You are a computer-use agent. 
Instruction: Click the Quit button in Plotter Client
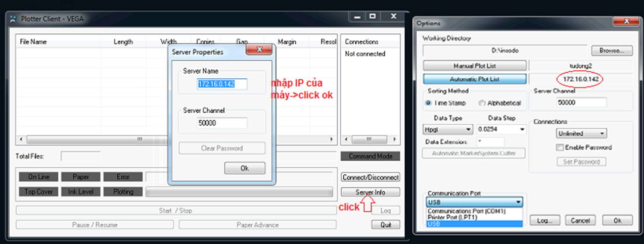click(386, 225)
